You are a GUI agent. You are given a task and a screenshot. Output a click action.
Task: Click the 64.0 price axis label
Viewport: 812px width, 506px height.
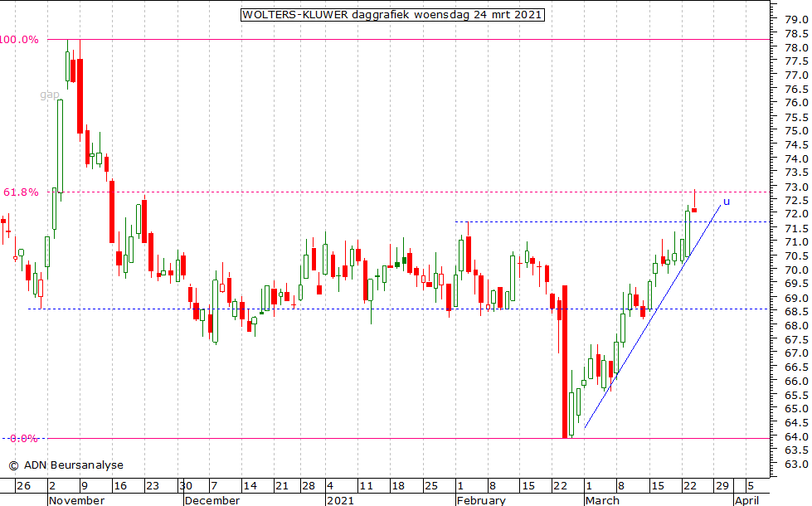(796, 437)
